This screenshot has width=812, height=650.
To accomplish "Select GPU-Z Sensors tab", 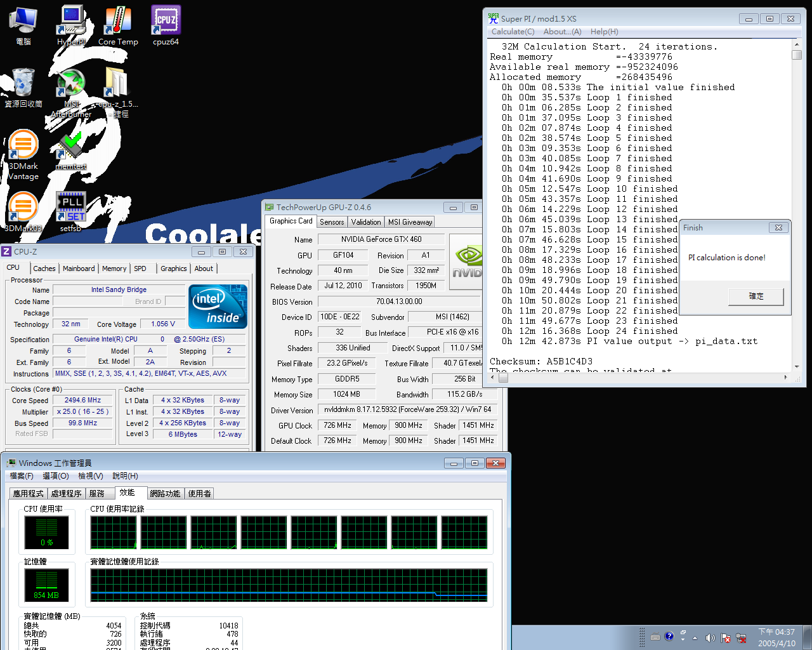I will [332, 222].
